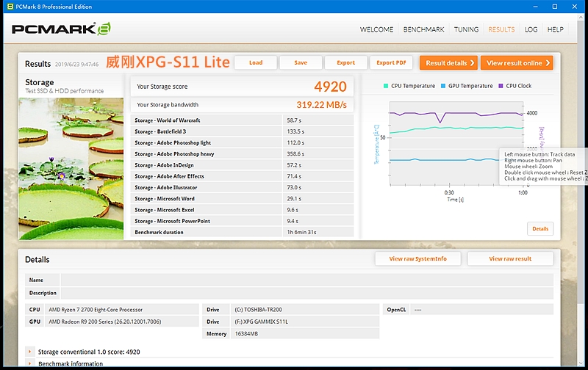588x370 pixels.
Task: Expand the Benchmark information section
Action: 29,363
